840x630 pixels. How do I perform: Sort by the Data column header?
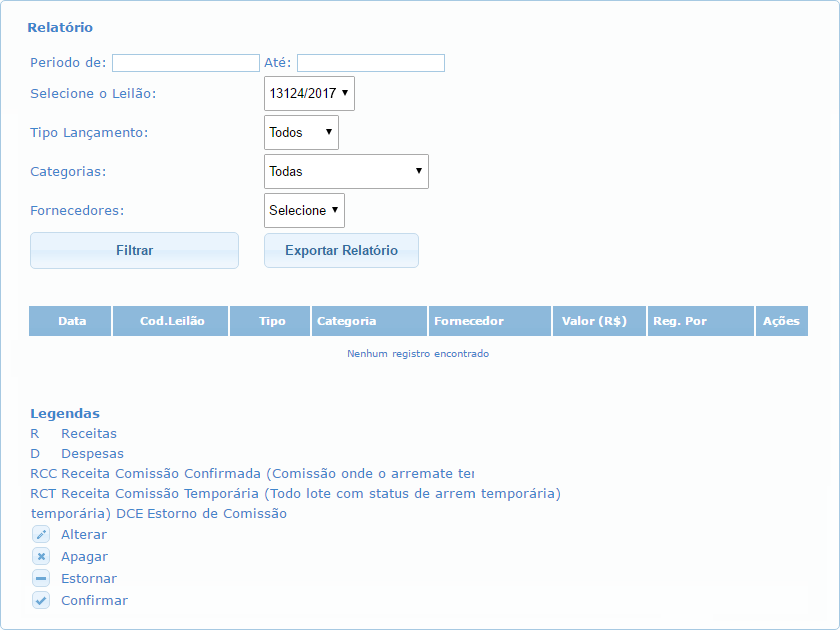click(x=71, y=321)
